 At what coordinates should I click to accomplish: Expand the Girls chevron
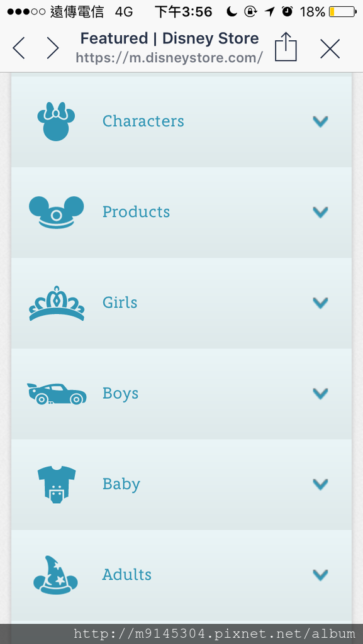[320, 303]
